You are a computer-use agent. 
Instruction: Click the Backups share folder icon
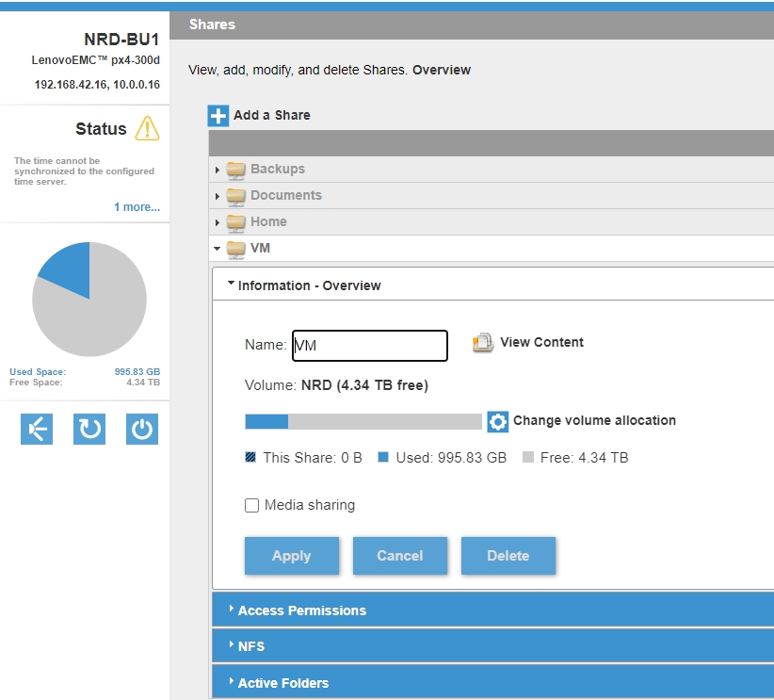point(236,170)
